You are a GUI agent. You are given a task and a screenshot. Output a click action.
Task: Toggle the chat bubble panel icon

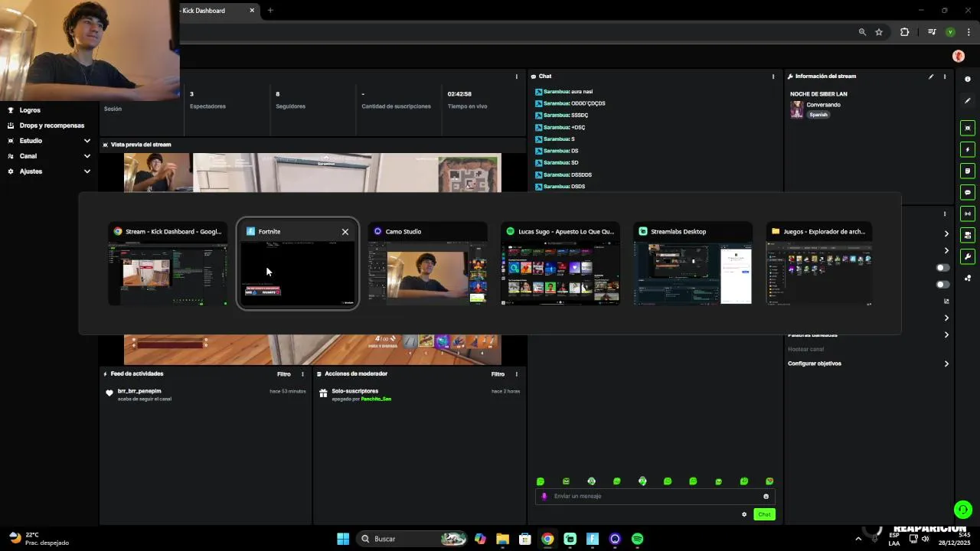point(968,193)
